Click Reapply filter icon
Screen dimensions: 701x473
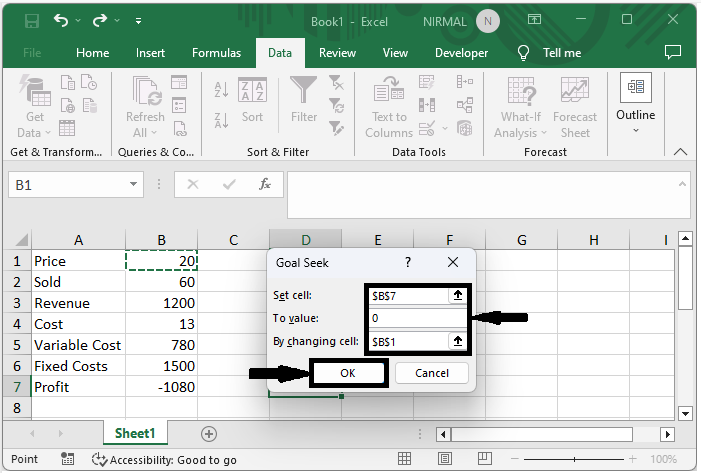pos(336,106)
